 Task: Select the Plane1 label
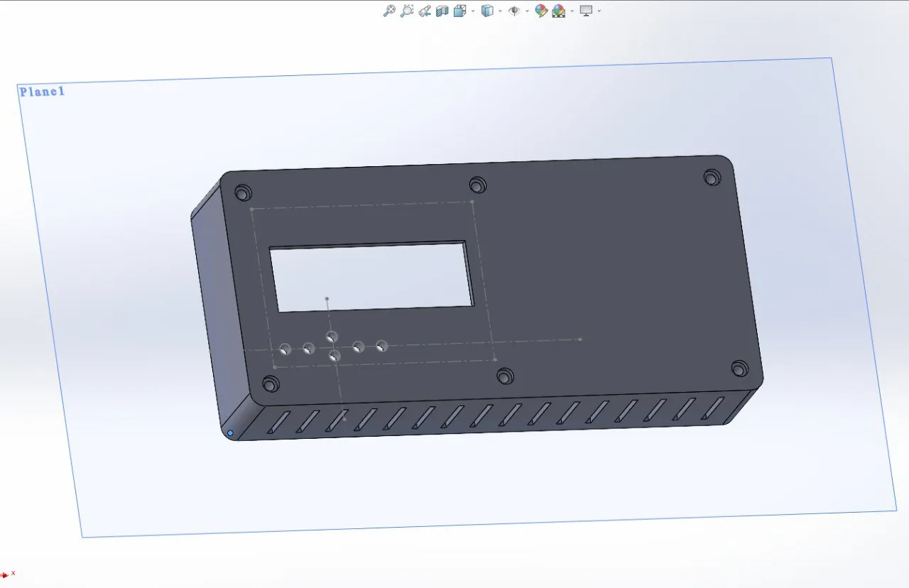(42, 92)
